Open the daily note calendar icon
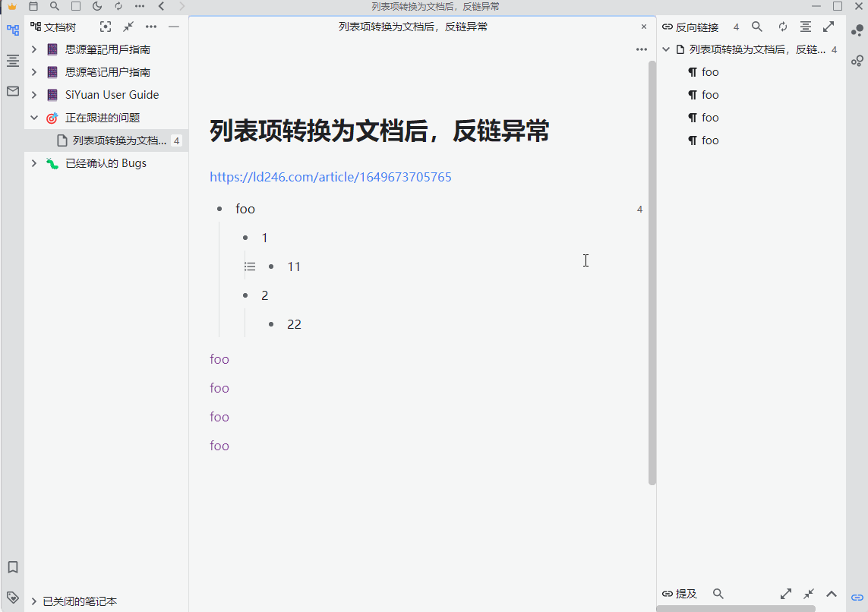The image size is (868, 612). point(33,6)
